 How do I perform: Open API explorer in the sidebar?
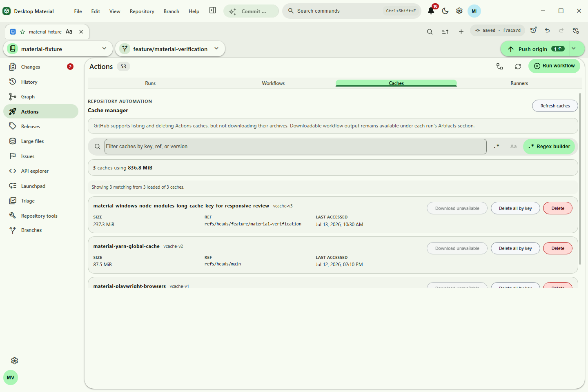[x=41, y=171]
